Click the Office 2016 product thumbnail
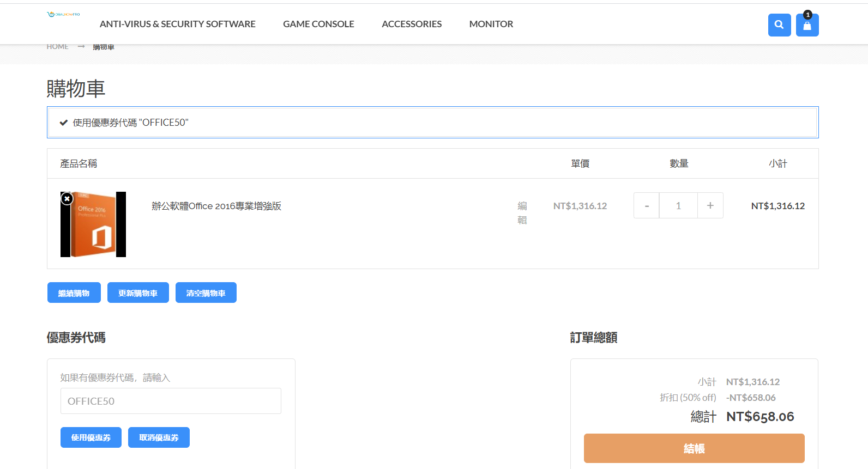Image resolution: width=868 pixels, height=469 pixels. point(93,224)
